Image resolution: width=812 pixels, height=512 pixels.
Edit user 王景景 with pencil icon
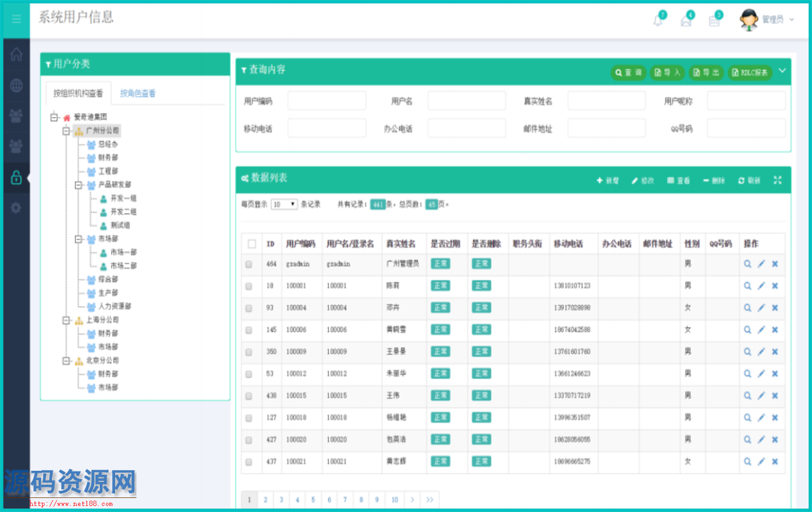(x=761, y=352)
